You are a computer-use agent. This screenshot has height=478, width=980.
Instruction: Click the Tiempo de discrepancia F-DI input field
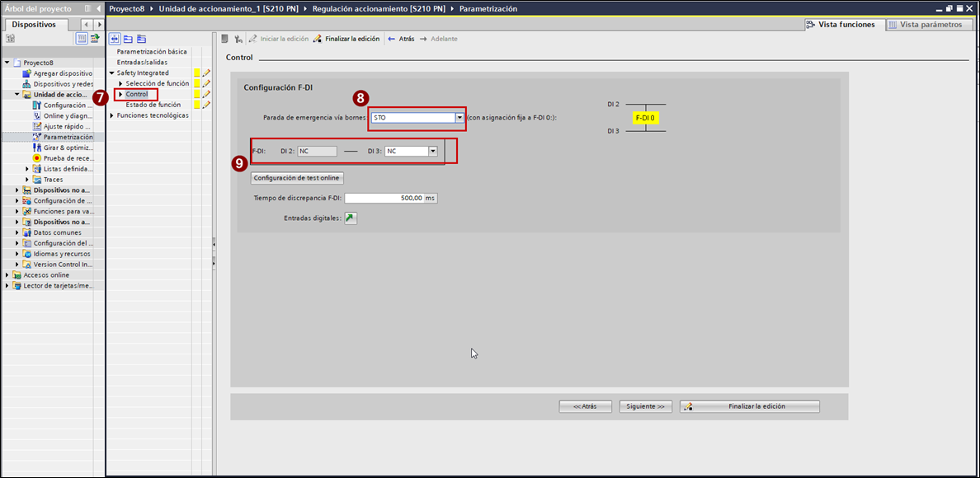tap(384, 199)
